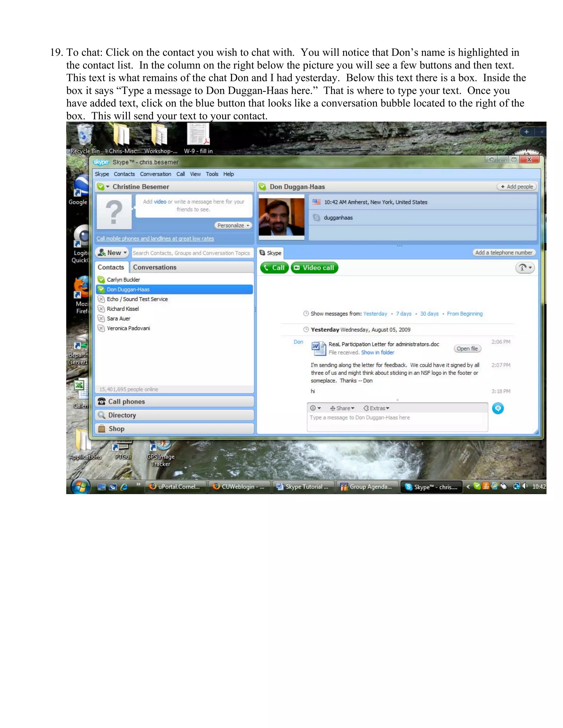Select contact Don Duggan-Haas in list
The width and height of the screenshot is (563, 728).
pyautogui.click(x=174, y=289)
